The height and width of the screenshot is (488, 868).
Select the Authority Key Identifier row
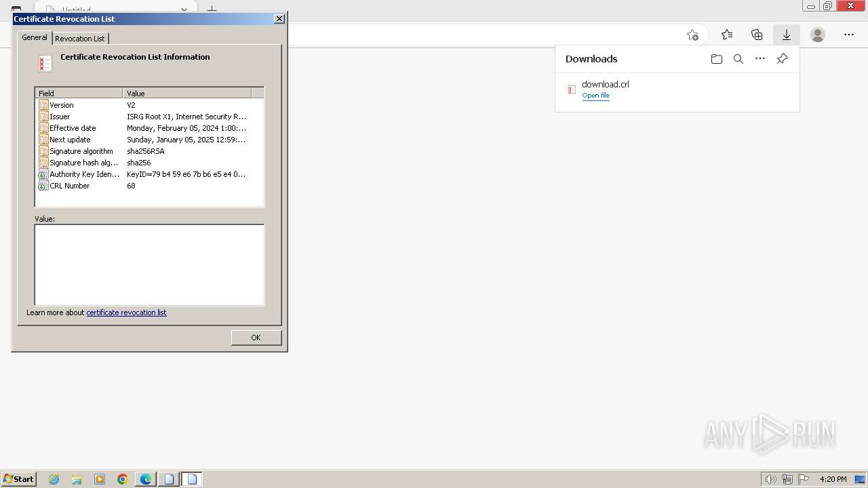click(x=149, y=174)
